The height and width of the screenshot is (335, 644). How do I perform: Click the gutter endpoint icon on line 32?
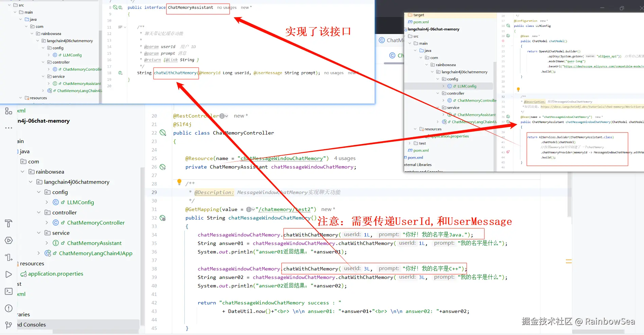point(163,218)
